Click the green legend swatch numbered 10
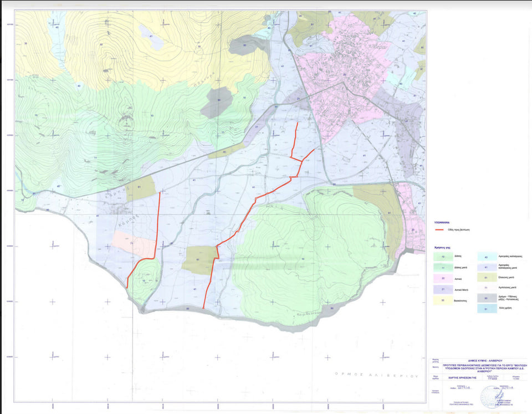The image size is (532, 414). pyautogui.click(x=443, y=257)
